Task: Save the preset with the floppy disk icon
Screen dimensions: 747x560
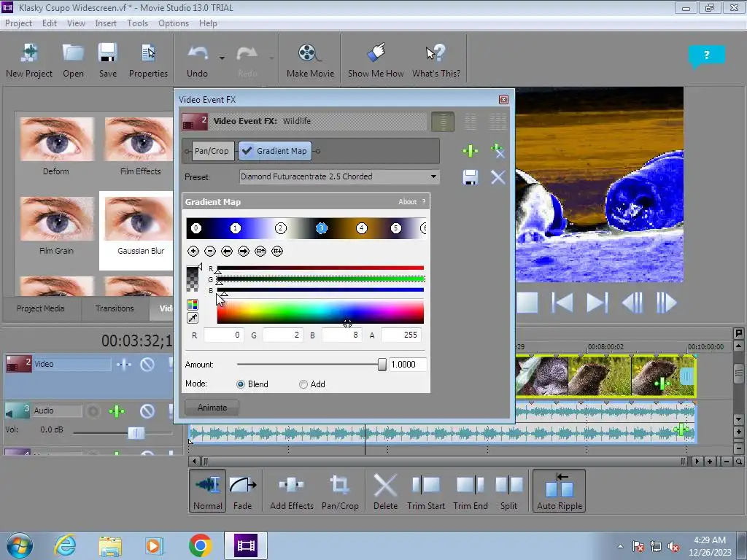Action: pyautogui.click(x=471, y=177)
